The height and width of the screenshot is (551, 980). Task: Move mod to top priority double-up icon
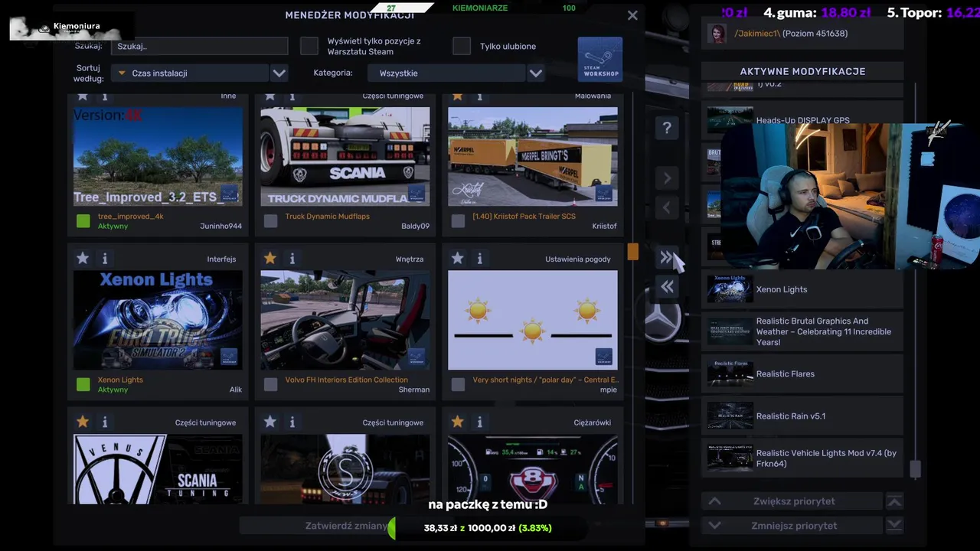pos(894,501)
